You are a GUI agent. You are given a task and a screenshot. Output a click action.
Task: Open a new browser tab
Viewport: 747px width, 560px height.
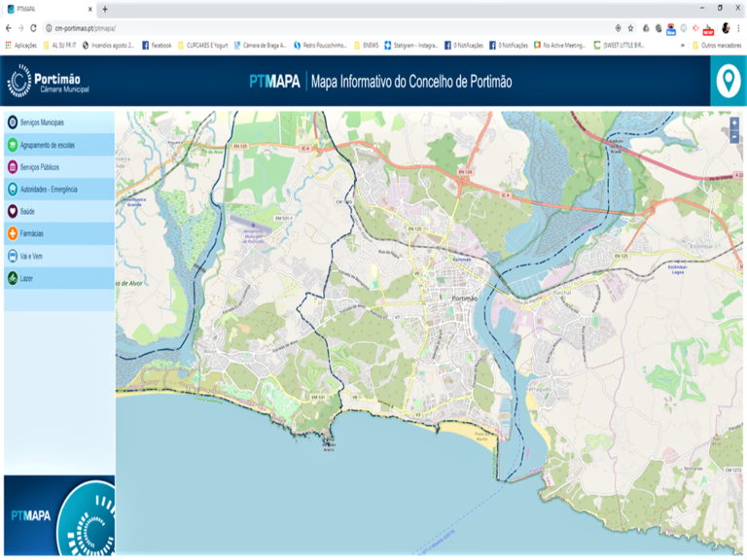[105, 9]
